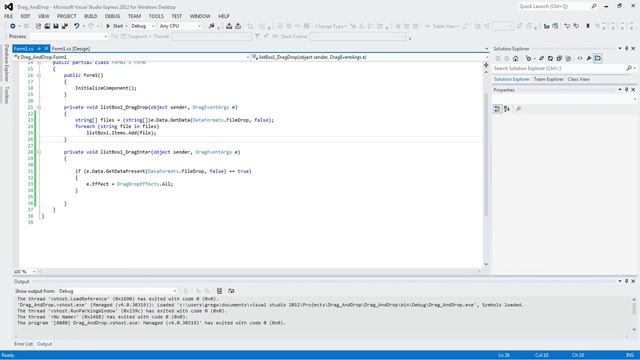Open the listBox1_DragDrop member navigation dropdown
This screenshot has width=640, height=360.
(x=370, y=57)
